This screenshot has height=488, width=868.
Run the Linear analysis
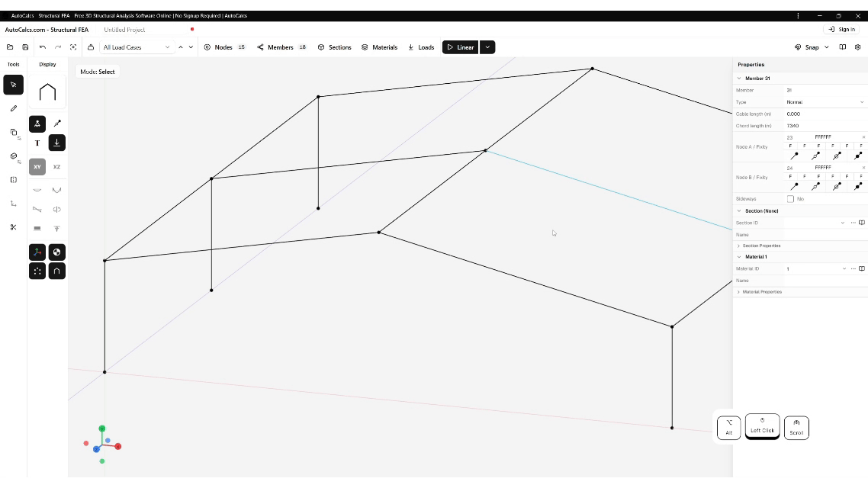(460, 47)
